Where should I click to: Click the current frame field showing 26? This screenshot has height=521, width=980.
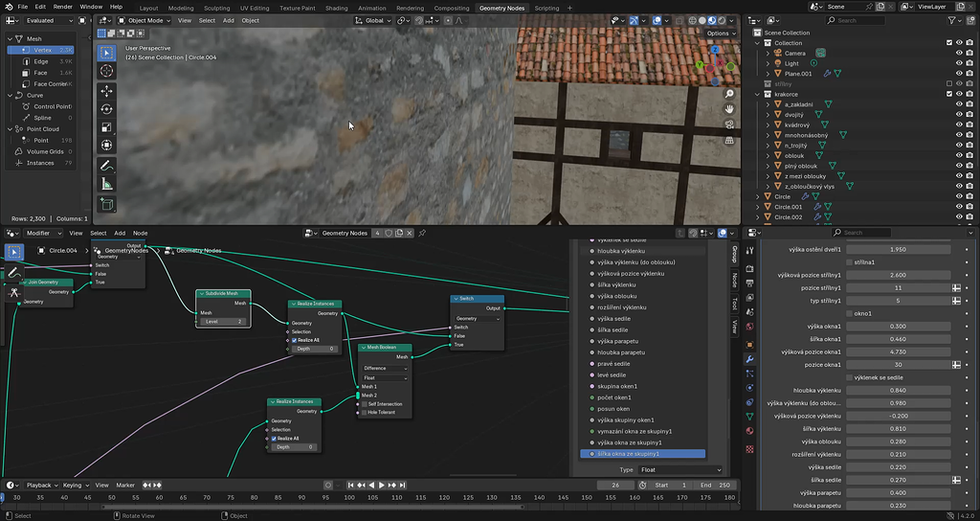pos(615,485)
